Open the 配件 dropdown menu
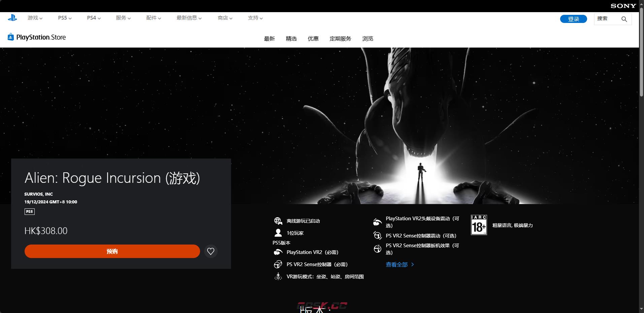Viewport: 644px width, 313px height. [x=154, y=18]
